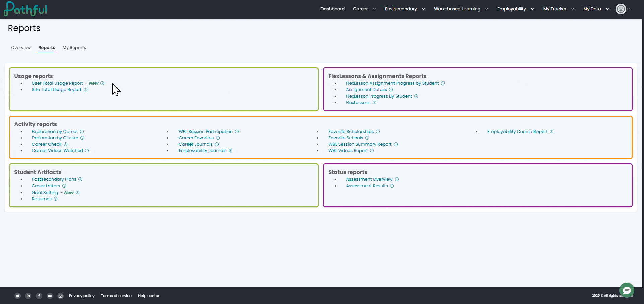Click info icon beside Employability Journals

tap(231, 151)
